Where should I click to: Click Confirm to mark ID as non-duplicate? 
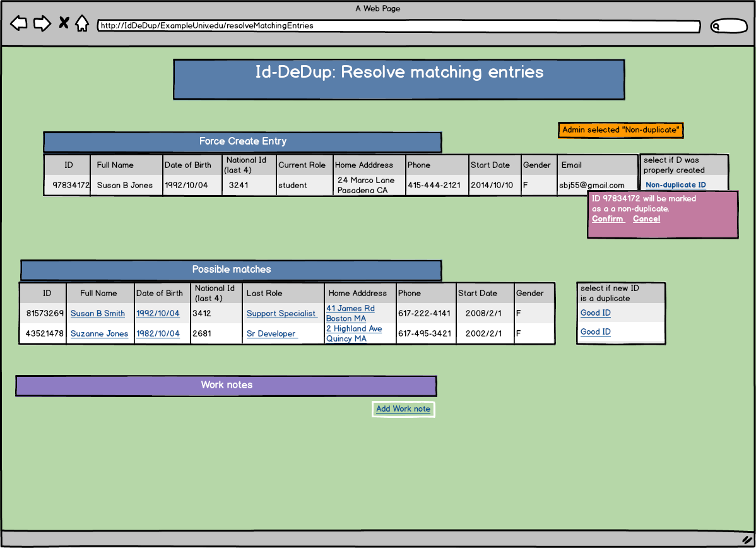click(607, 218)
